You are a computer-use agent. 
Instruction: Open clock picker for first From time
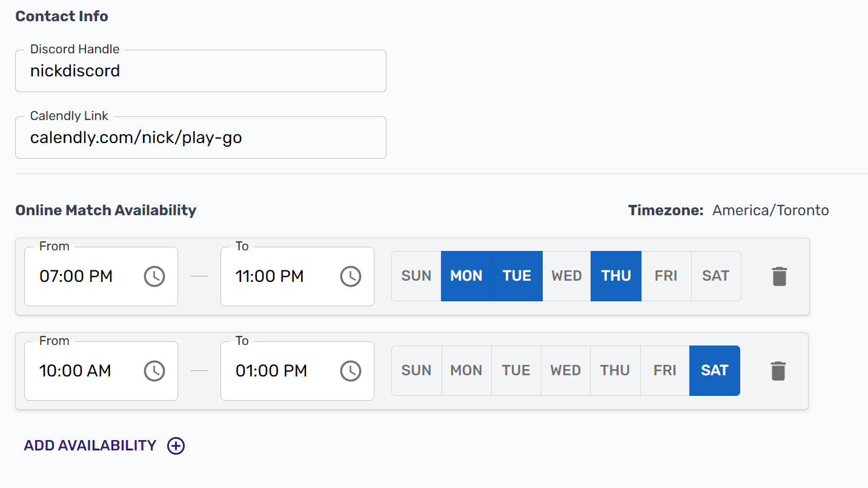[154, 276]
